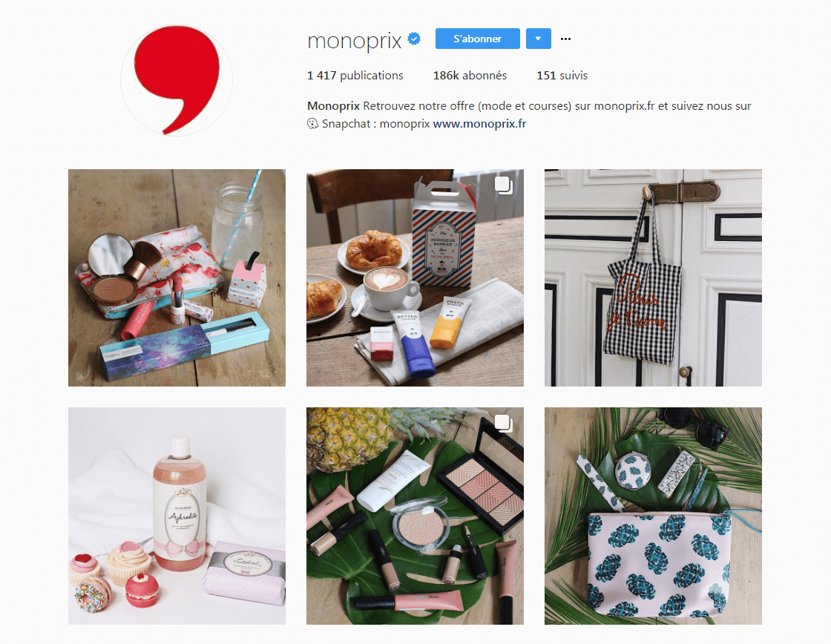
Task: Click the carousel icon on pineapple makeup post
Action: (x=504, y=424)
